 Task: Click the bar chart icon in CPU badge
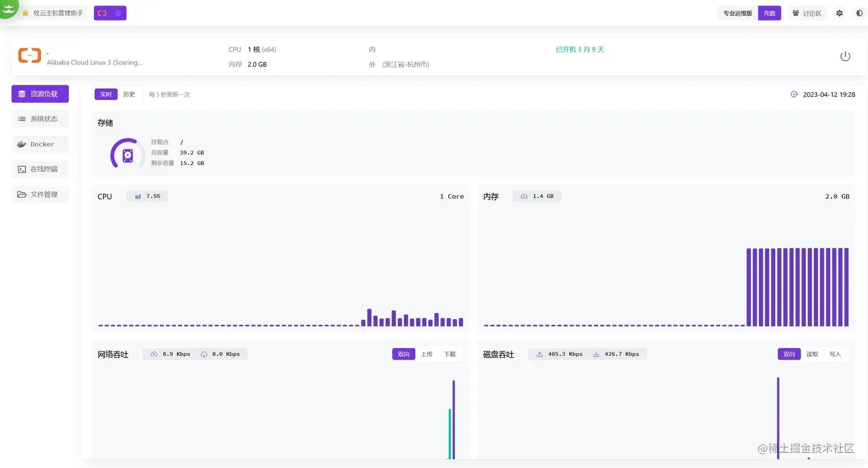[x=138, y=196]
